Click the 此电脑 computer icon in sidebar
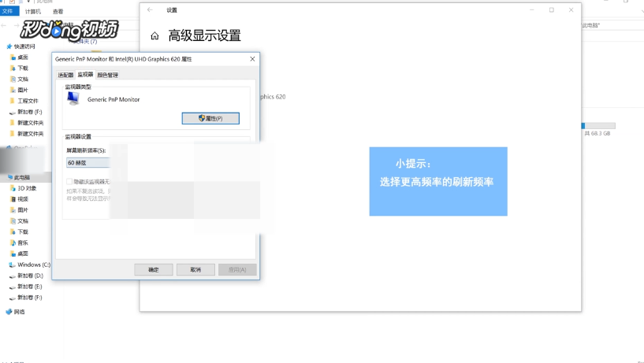644x363 pixels. (10, 177)
